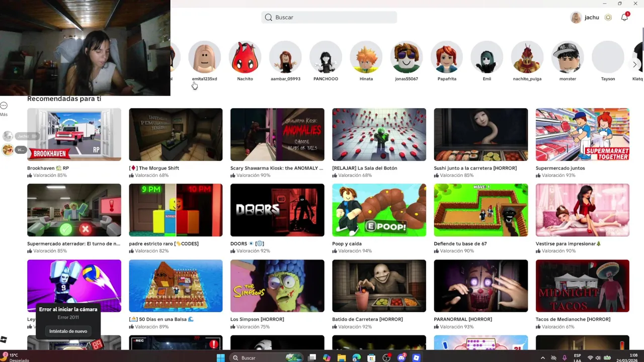Open DOORS game thumbnail

pos(277,210)
